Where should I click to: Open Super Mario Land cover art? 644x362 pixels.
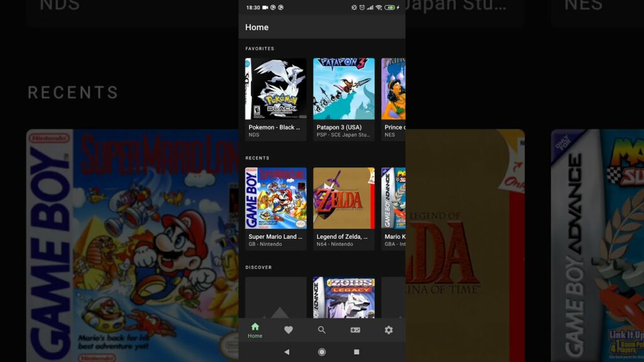(x=275, y=198)
